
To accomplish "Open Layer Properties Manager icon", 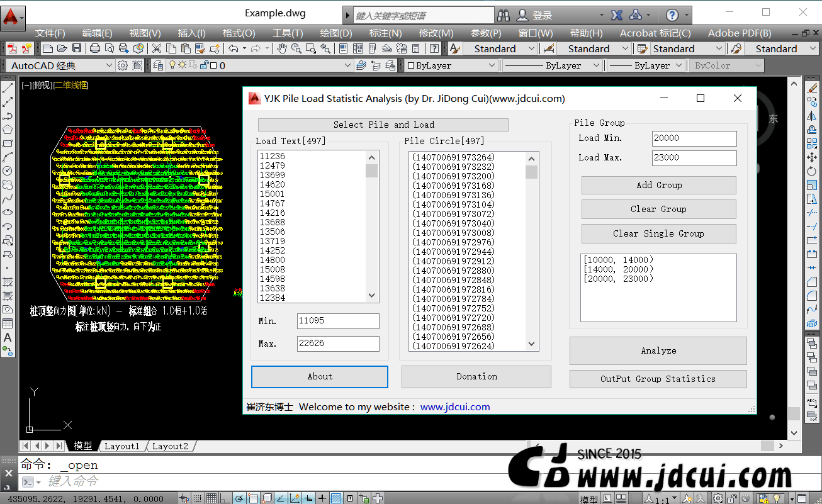I will click(x=157, y=65).
